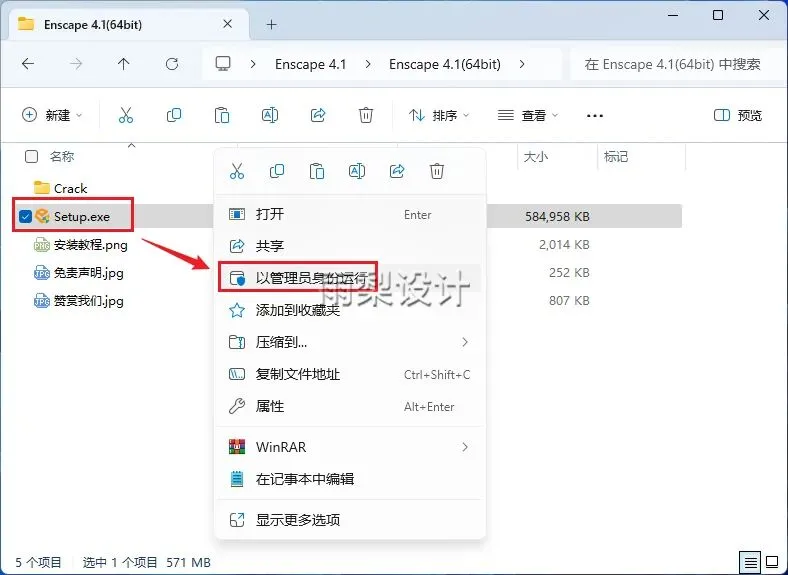
Task: Click the Share icon at the top of the context menu
Action: [x=397, y=171]
